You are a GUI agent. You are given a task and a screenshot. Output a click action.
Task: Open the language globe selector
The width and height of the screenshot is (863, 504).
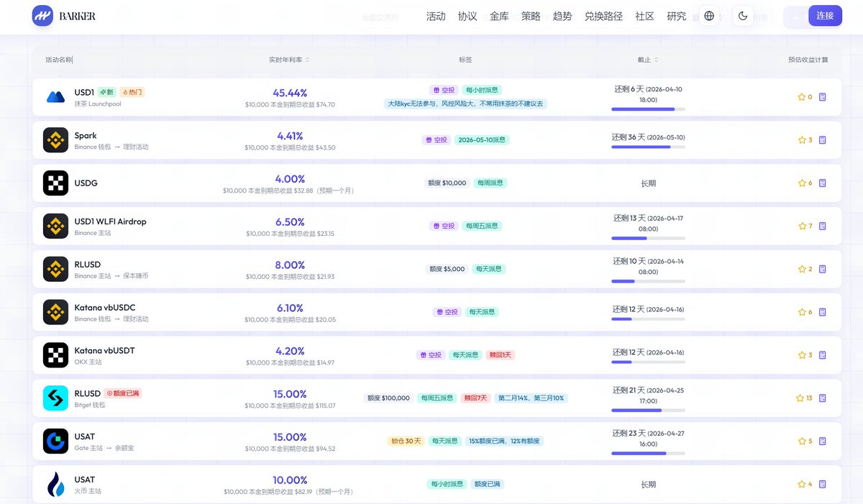[x=709, y=16]
